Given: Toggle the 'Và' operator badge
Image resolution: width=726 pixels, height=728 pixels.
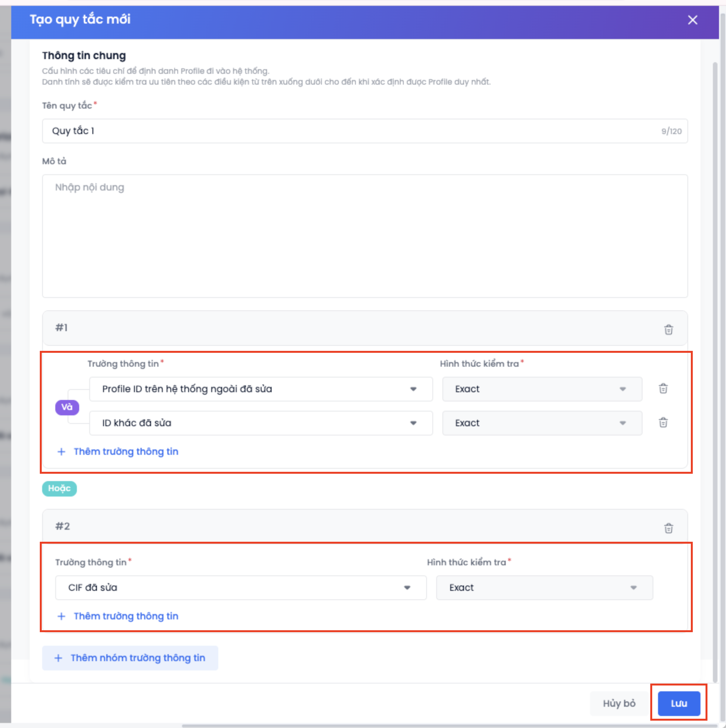Looking at the screenshot, I should (67, 407).
